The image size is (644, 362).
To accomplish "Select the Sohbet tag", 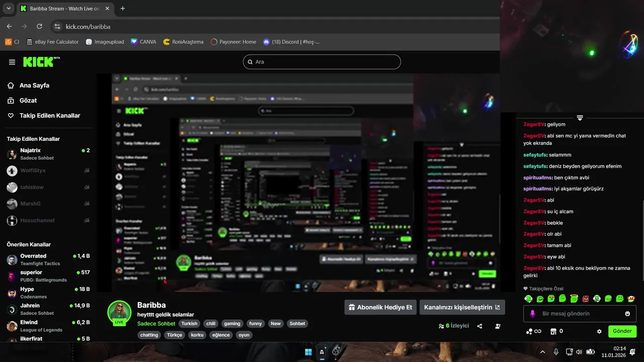I will [297, 324].
